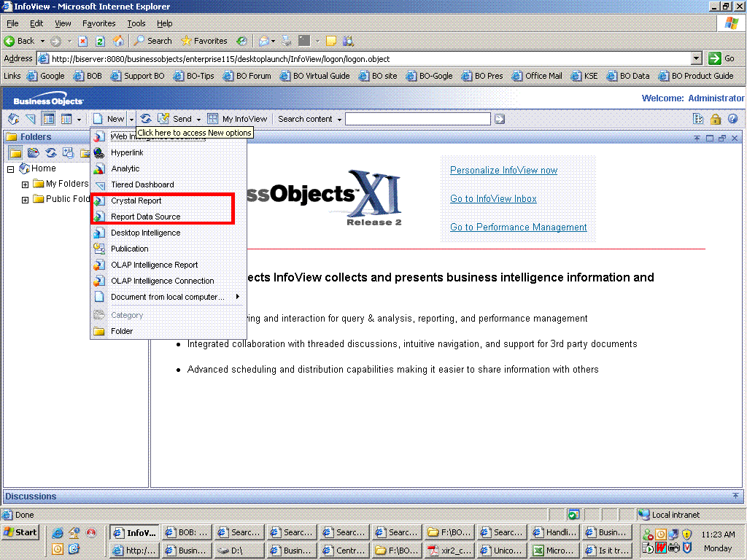Switch to the xir2_c... PDF taskbar item
Screen dimensions: 747x560
pos(449,551)
